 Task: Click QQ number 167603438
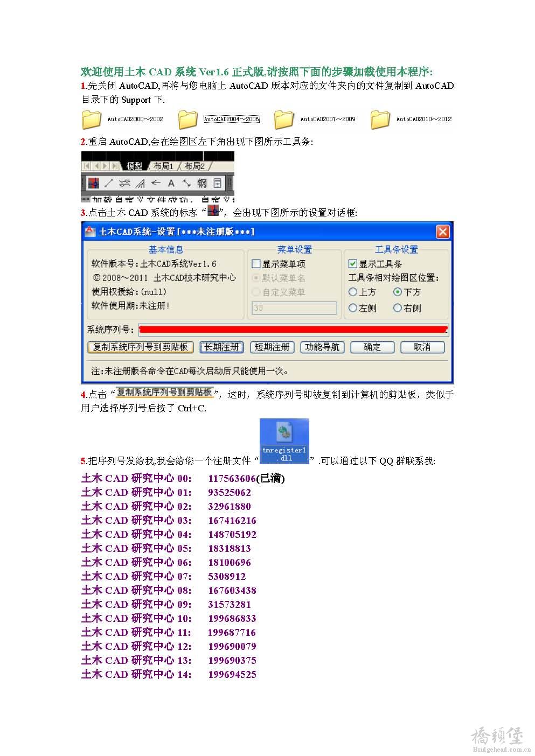(x=232, y=590)
